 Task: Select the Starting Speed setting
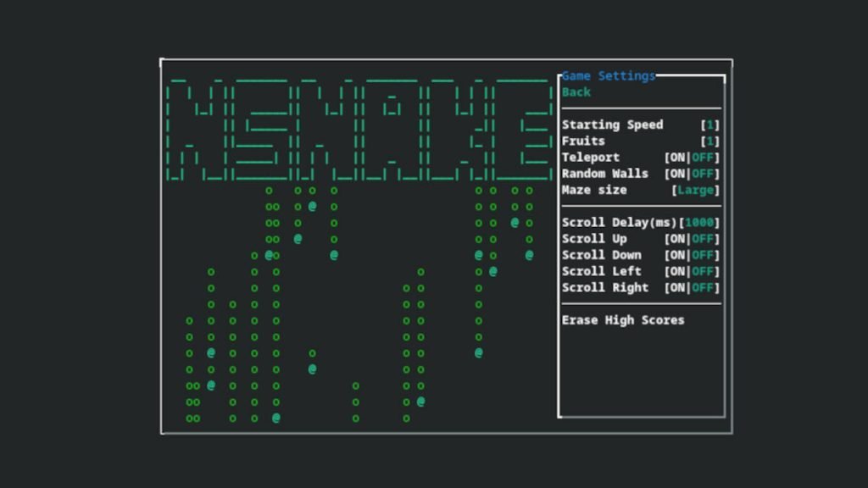click(612, 125)
